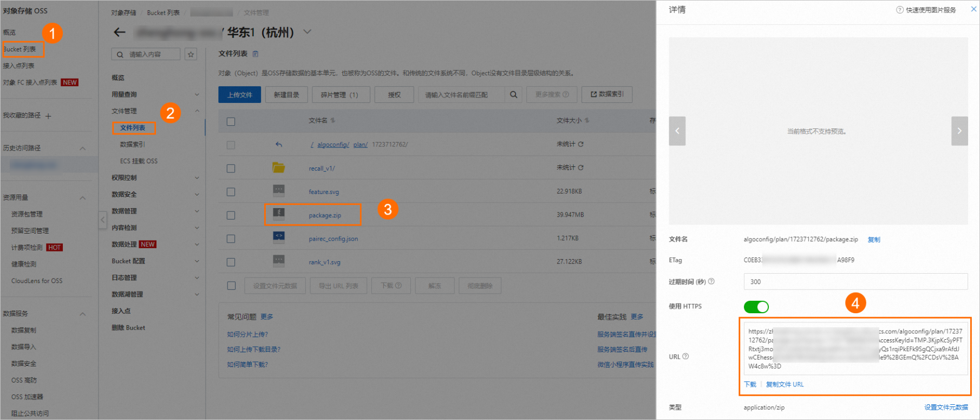
Task: Check the package.zip row checkbox
Action: pos(231,215)
